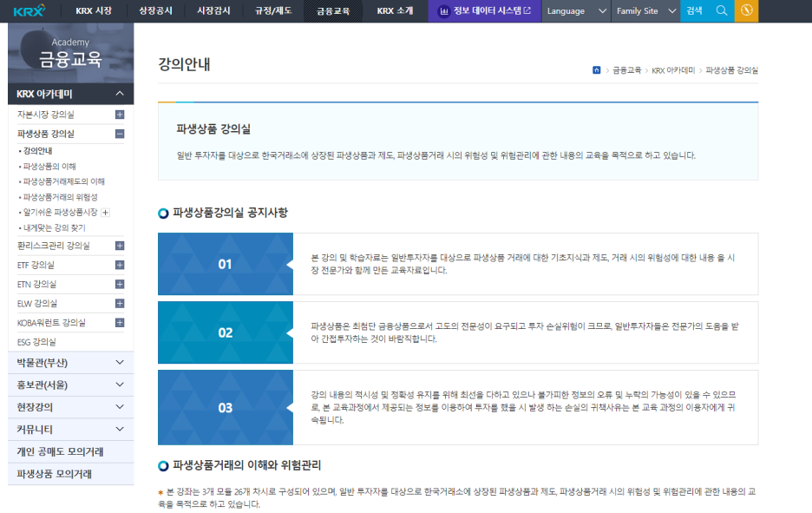Viewport: 812px width, 513px height.
Task: Open KRX 시장 menu
Action: [93, 11]
